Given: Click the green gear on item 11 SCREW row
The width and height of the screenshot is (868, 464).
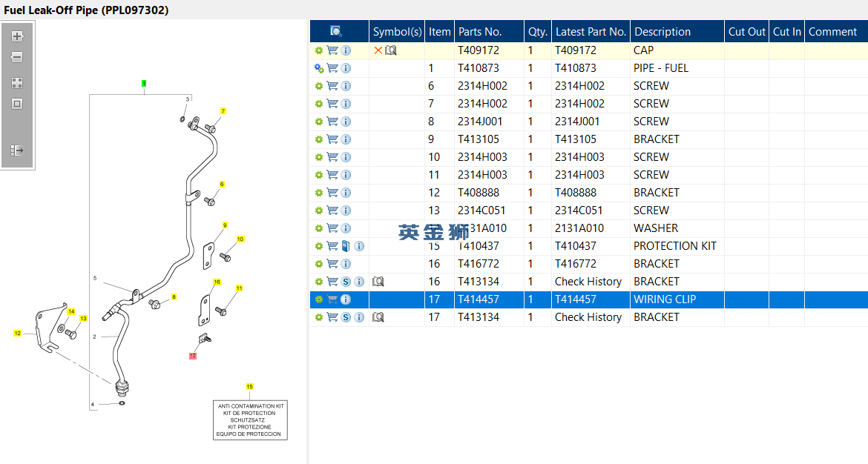Looking at the screenshot, I should point(319,175).
